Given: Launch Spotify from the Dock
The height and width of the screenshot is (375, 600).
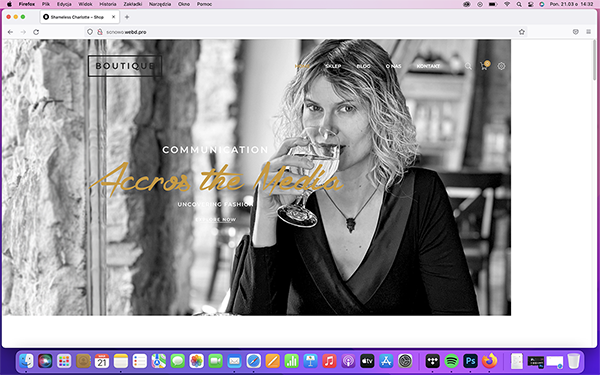Looking at the screenshot, I should click(452, 361).
